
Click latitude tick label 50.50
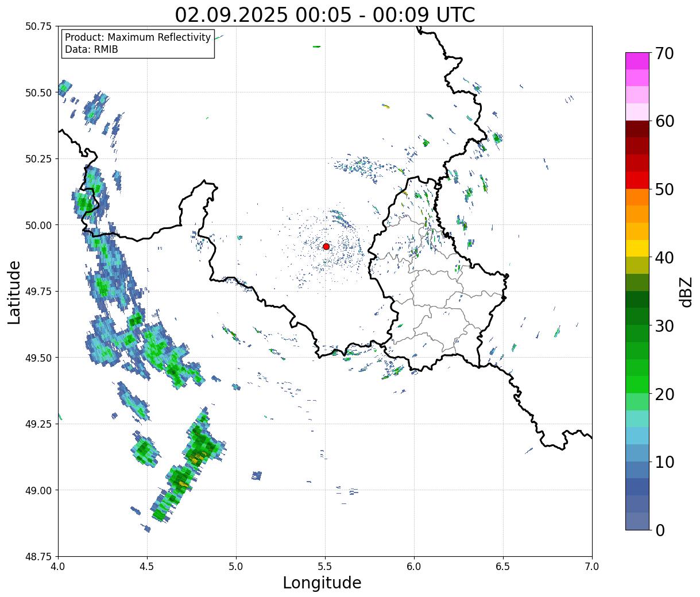click(x=38, y=92)
